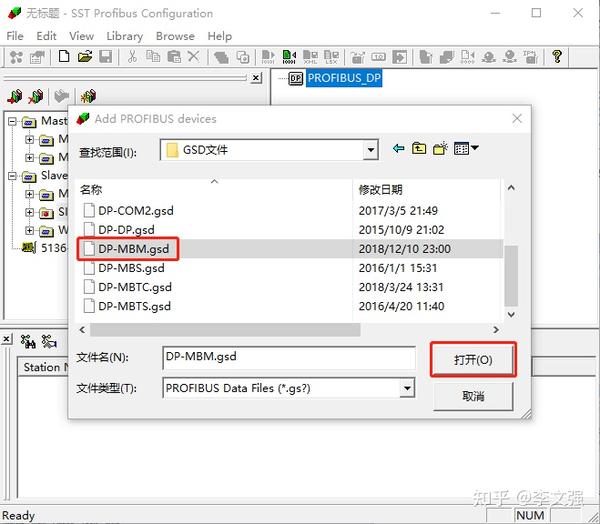Open the Edit menu

click(46, 36)
